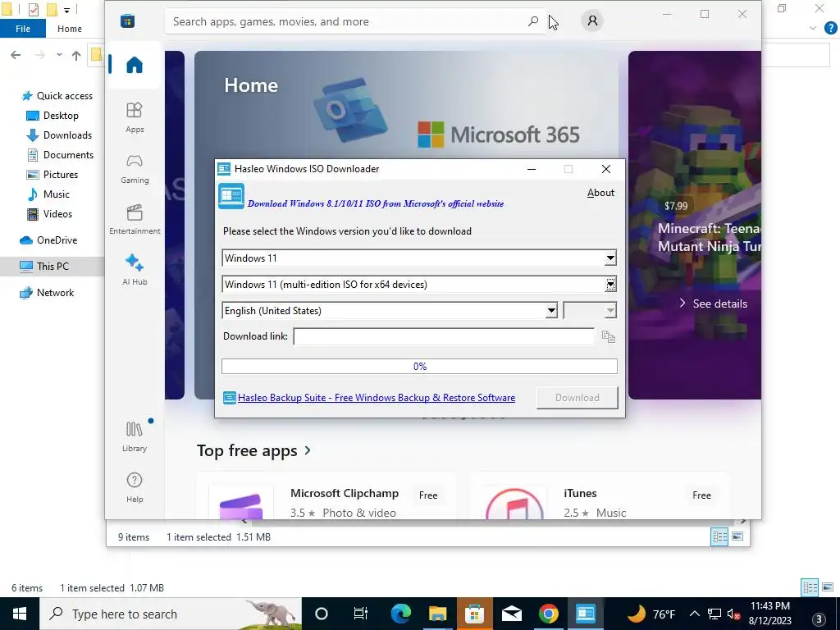The image size is (840, 630).
Task: Open Microsoft Store from the taskbar
Action: [474, 614]
